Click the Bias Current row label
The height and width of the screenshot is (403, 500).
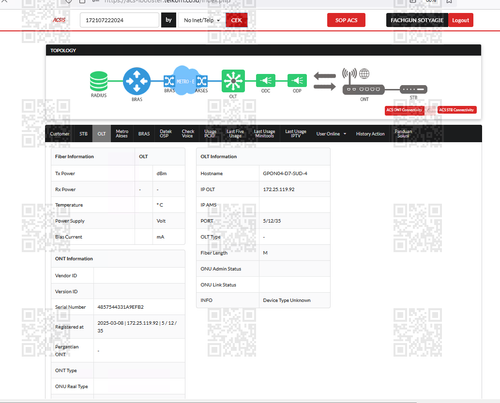point(68,237)
